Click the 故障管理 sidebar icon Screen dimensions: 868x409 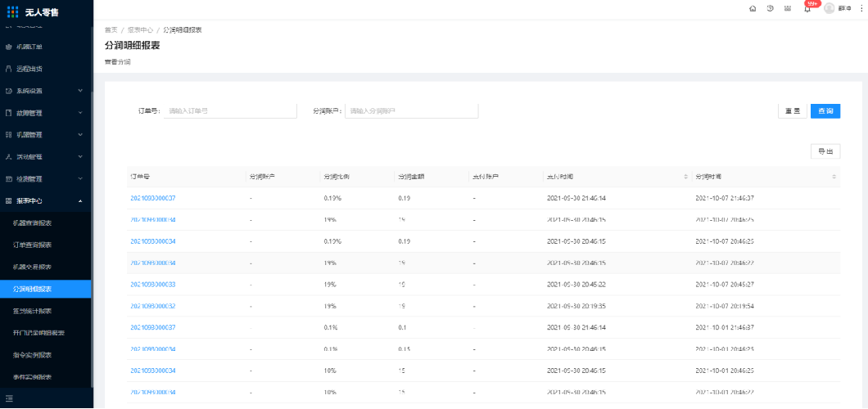pos(8,113)
